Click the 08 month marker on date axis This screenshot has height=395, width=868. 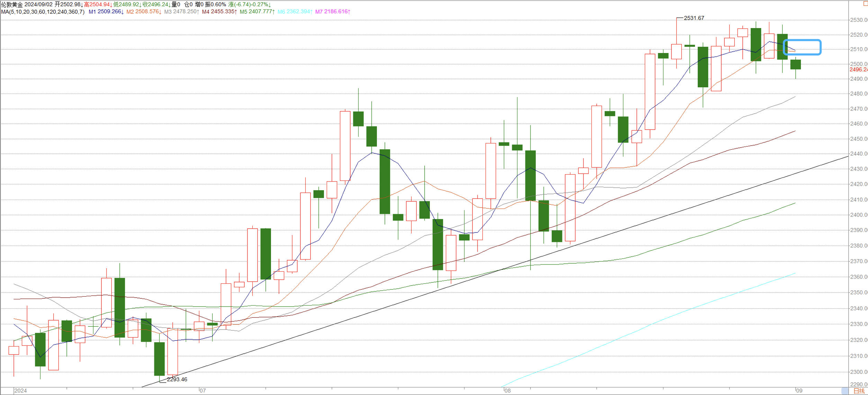point(507,391)
